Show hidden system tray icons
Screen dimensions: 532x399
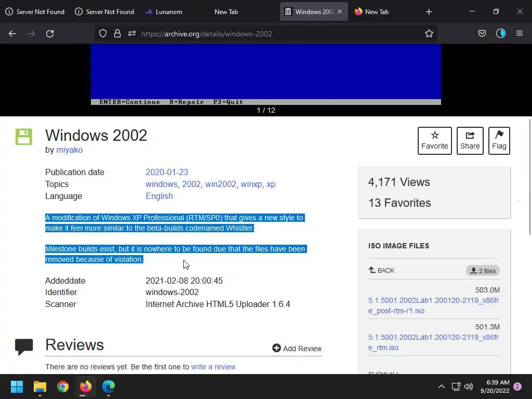(x=442, y=387)
